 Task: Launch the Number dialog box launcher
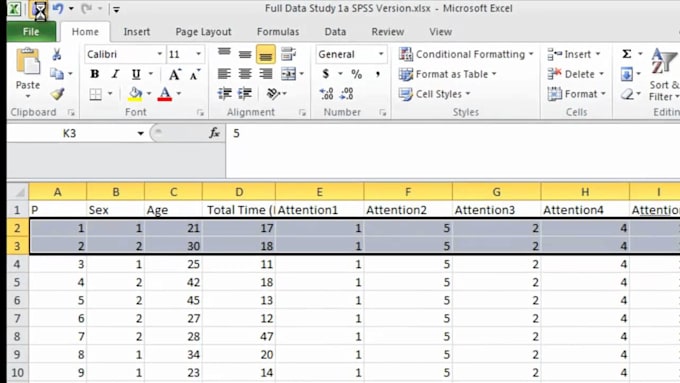click(x=382, y=113)
